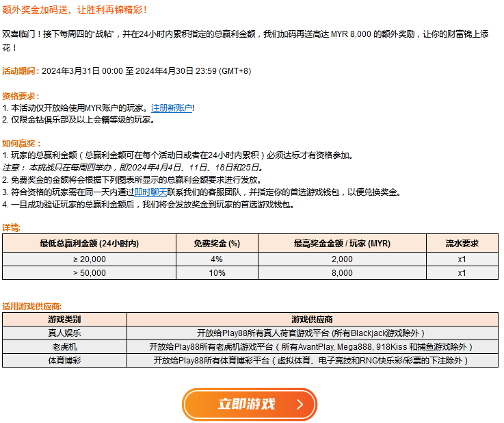Click the 8,000 maximum bonus cell
Viewport: 504px width, 423px height.
[342, 272]
